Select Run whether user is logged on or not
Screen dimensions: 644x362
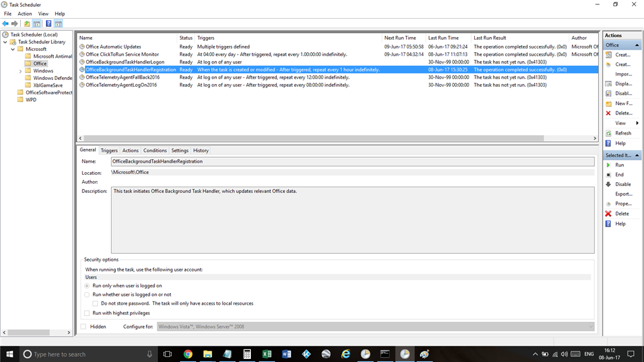pyautogui.click(x=87, y=294)
